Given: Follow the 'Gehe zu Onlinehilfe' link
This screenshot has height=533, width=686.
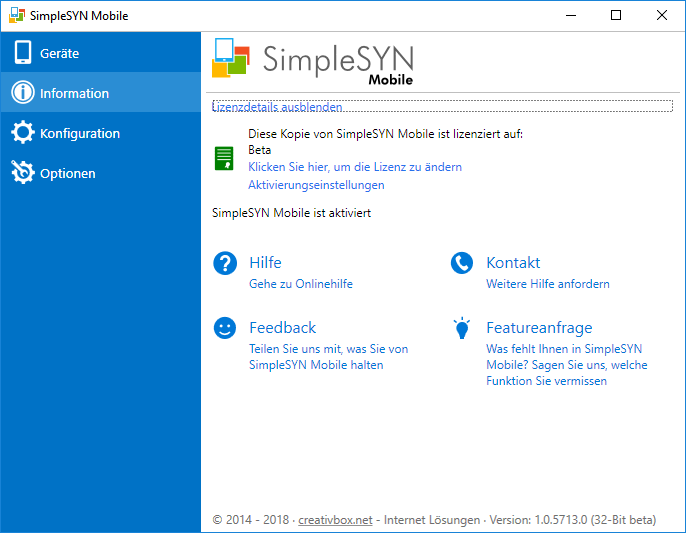Looking at the screenshot, I should [300, 284].
